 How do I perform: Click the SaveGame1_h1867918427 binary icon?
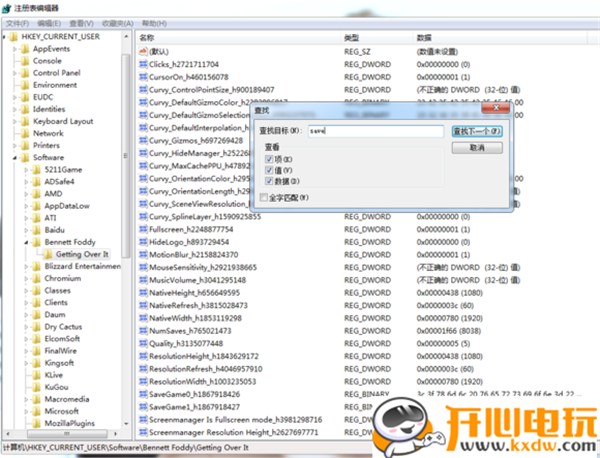pos(143,407)
